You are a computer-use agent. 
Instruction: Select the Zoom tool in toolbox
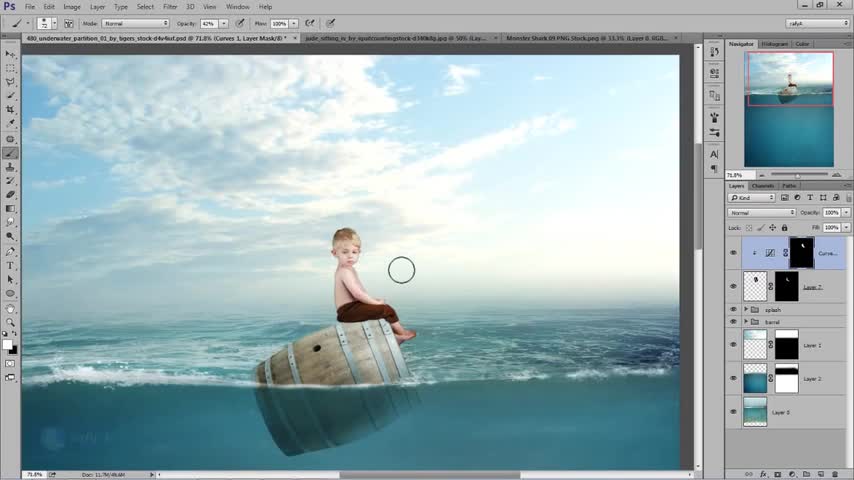click(10, 323)
